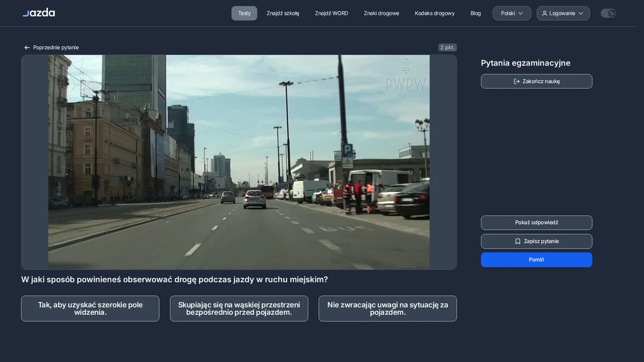Open the Jazda logo homepage
This screenshot has height=362, width=644.
39,12
